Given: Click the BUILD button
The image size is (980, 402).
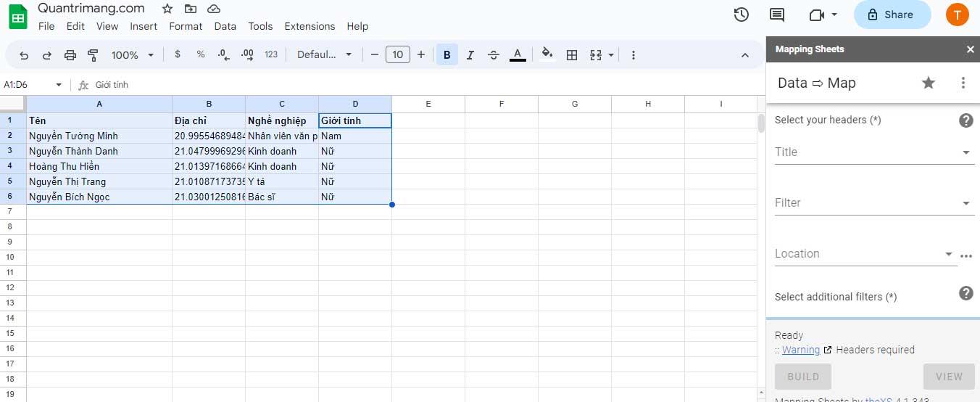Looking at the screenshot, I should (803, 377).
